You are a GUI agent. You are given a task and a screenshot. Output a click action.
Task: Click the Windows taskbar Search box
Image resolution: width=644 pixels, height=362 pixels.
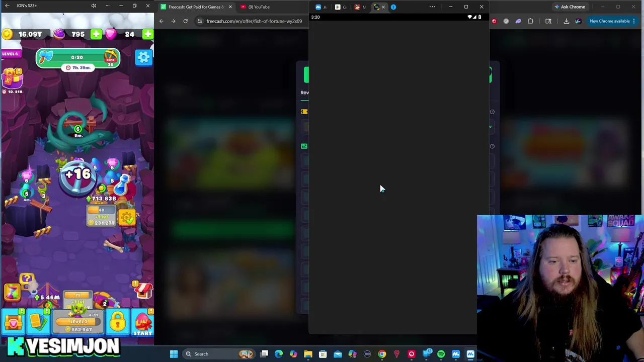coord(218,354)
